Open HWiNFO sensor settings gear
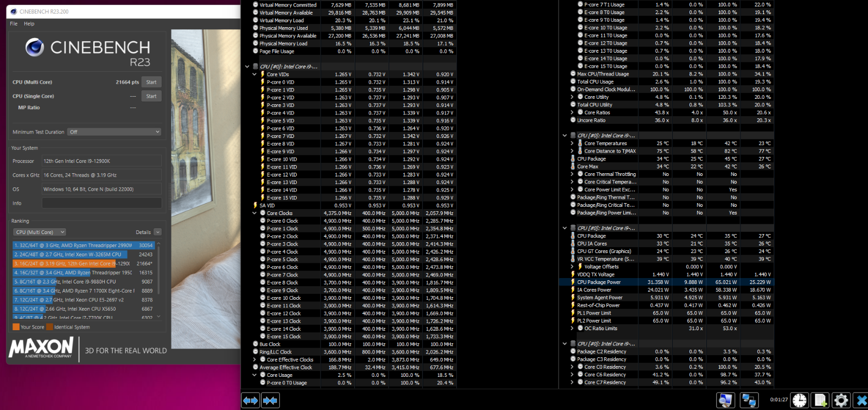This screenshot has height=410, width=868. tap(841, 401)
